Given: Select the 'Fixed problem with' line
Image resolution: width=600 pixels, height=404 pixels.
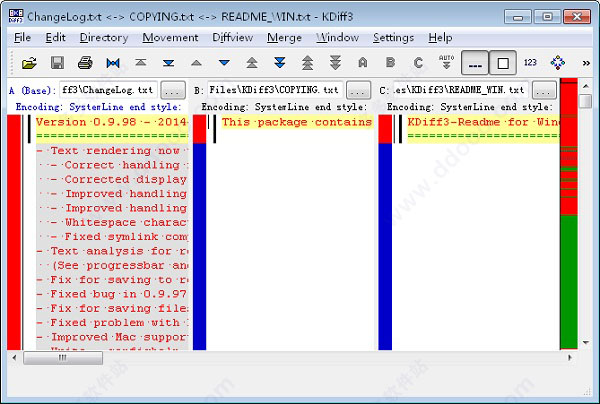Looking at the screenshot, I should click(112, 323).
